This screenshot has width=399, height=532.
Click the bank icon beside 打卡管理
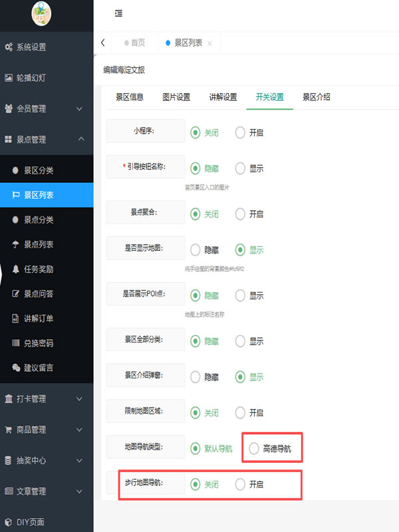pos(9,398)
